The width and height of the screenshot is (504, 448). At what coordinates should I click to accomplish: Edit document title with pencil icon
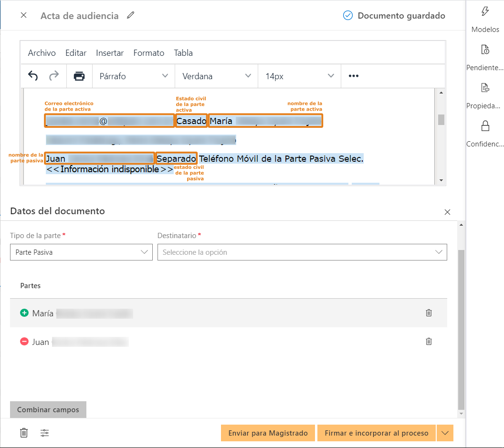coord(130,15)
